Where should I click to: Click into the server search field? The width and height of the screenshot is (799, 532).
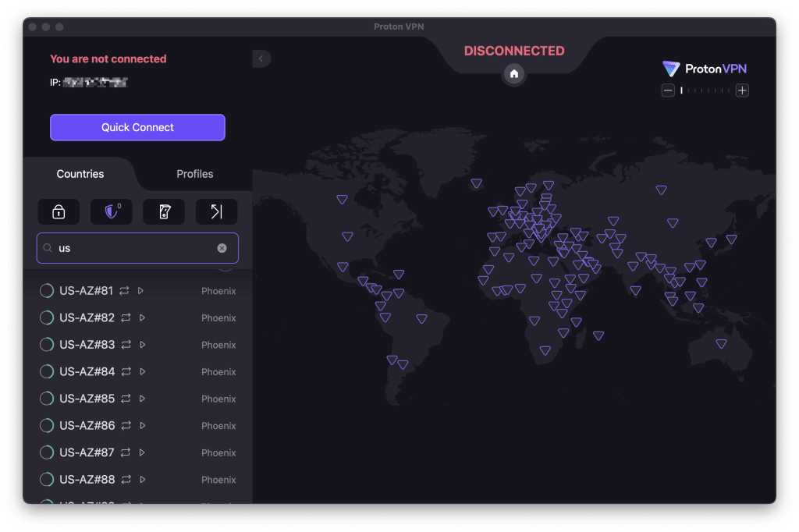137,248
